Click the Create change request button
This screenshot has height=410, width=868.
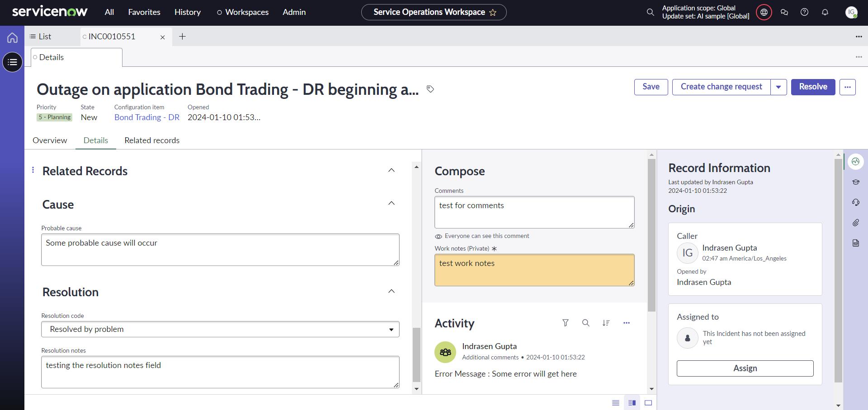coord(722,87)
